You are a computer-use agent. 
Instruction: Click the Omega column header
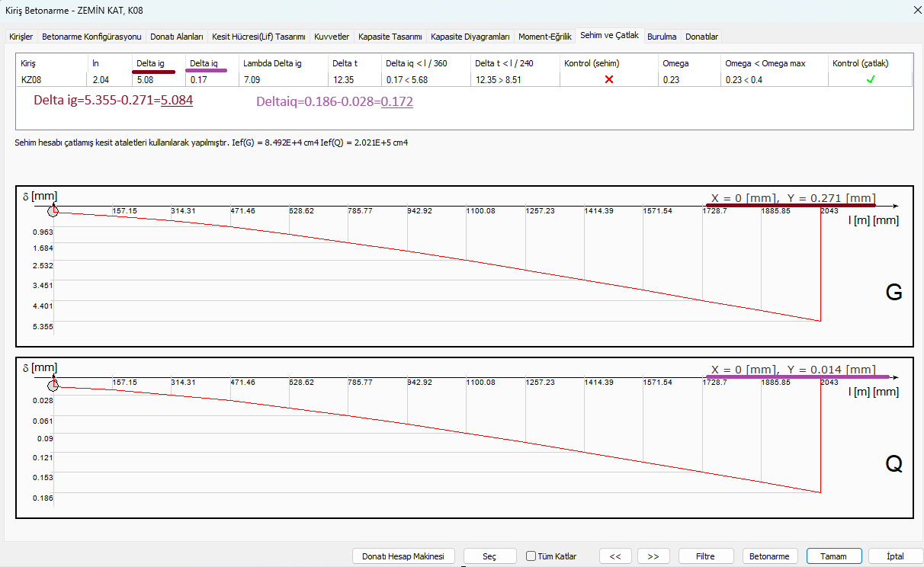point(675,63)
